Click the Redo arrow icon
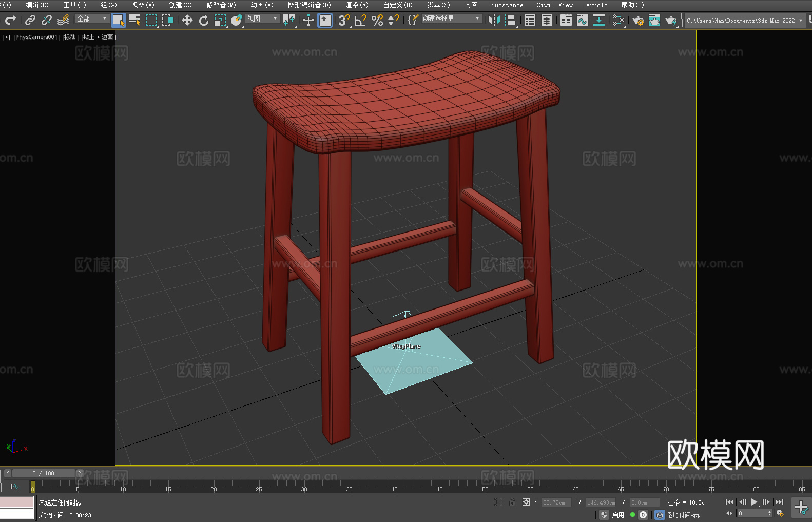The width and height of the screenshot is (812, 522). [x=10, y=20]
